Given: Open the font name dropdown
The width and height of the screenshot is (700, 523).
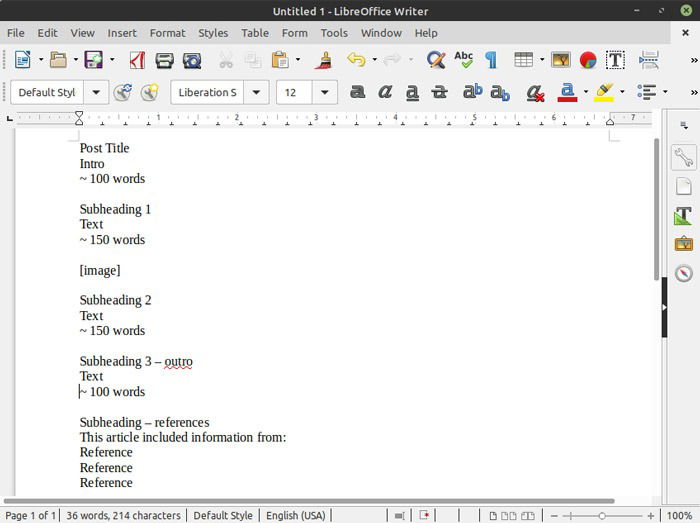Looking at the screenshot, I should (x=256, y=92).
